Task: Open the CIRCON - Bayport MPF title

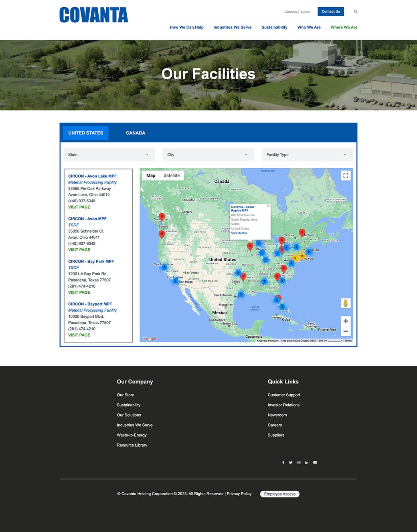Action: click(90, 304)
